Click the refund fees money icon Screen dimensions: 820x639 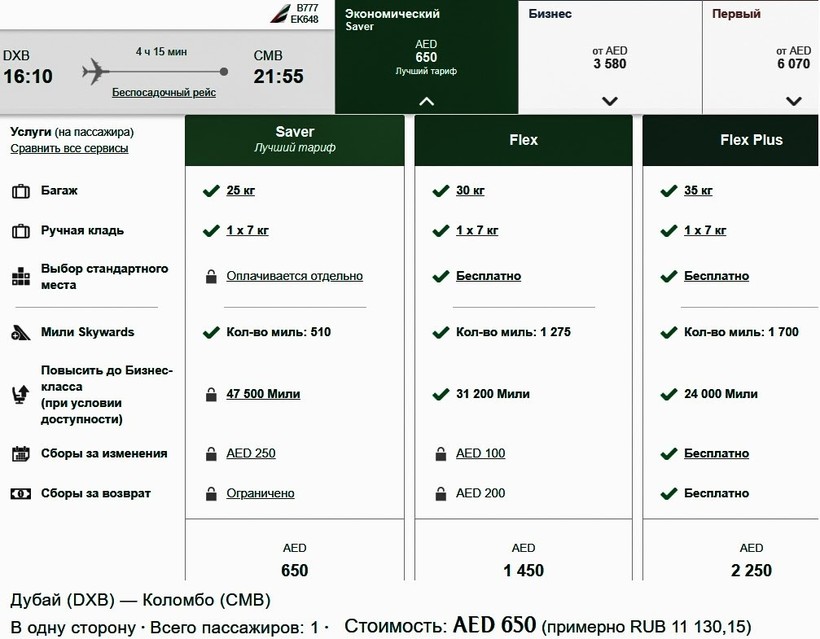[x=21, y=494]
